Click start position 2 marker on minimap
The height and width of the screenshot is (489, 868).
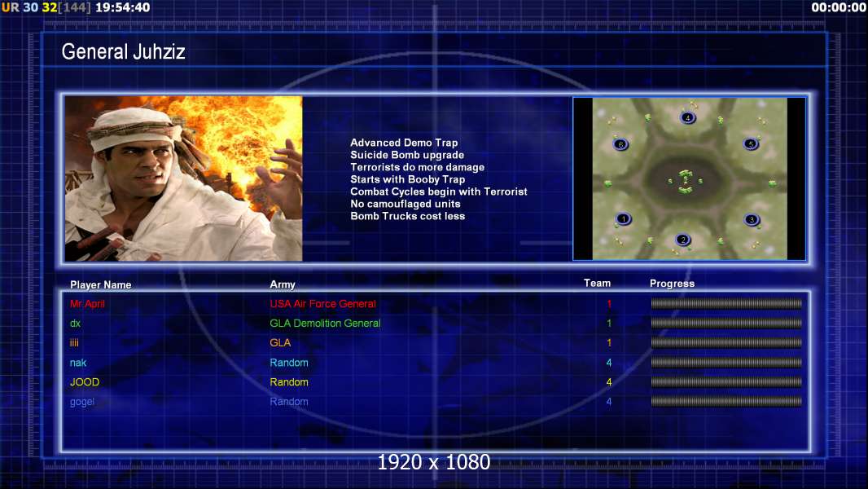tap(683, 240)
